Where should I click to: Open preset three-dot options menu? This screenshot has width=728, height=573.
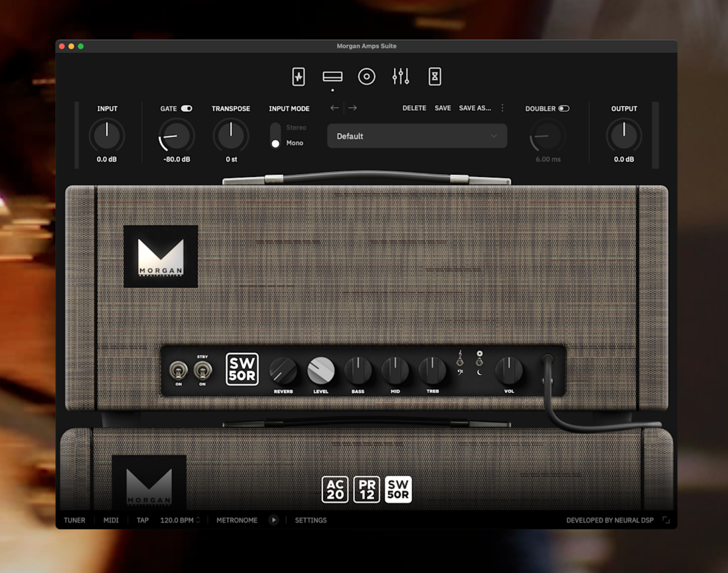point(502,108)
